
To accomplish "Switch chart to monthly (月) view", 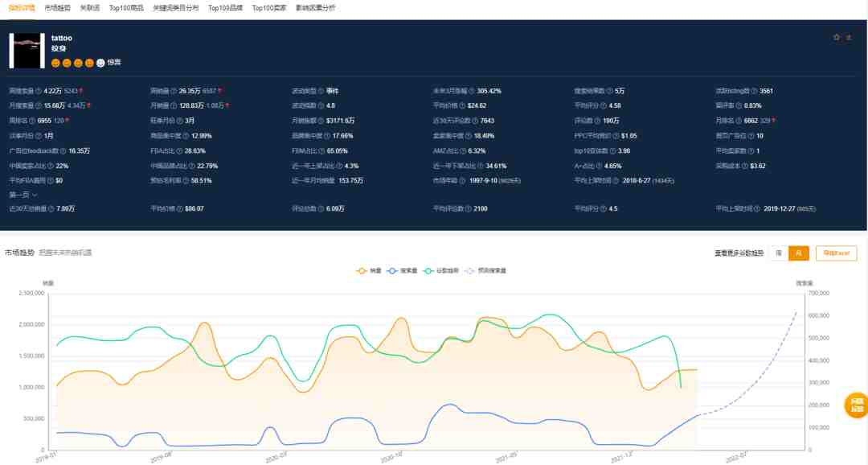I will pyautogui.click(x=798, y=253).
